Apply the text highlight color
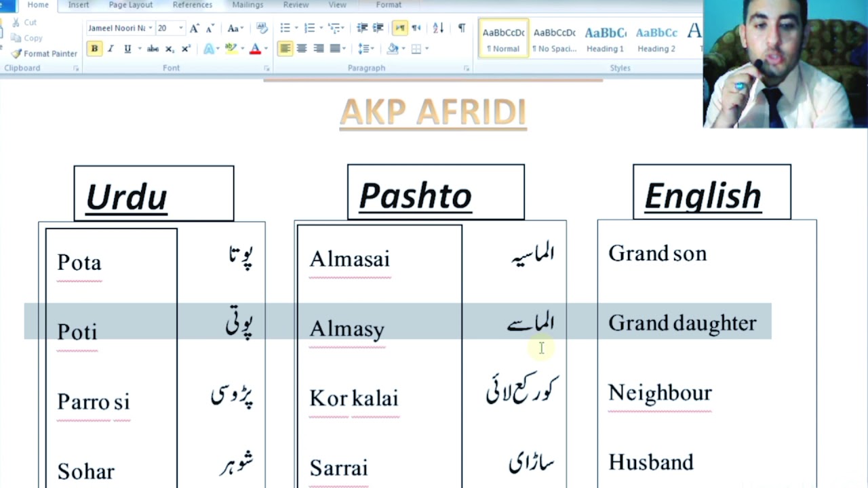The height and width of the screenshot is (488, 868). pyautogui.click(x=231, y=49)
